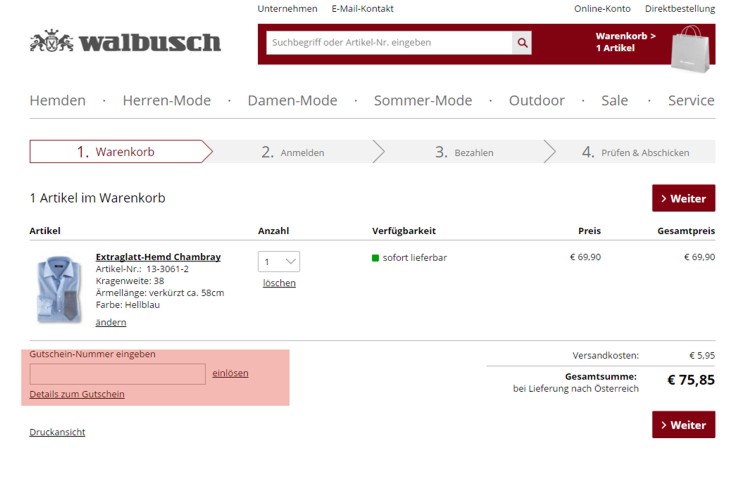740x484 pixels.
Task: Select step 2 Anmelden
Action: click(293, 152)
